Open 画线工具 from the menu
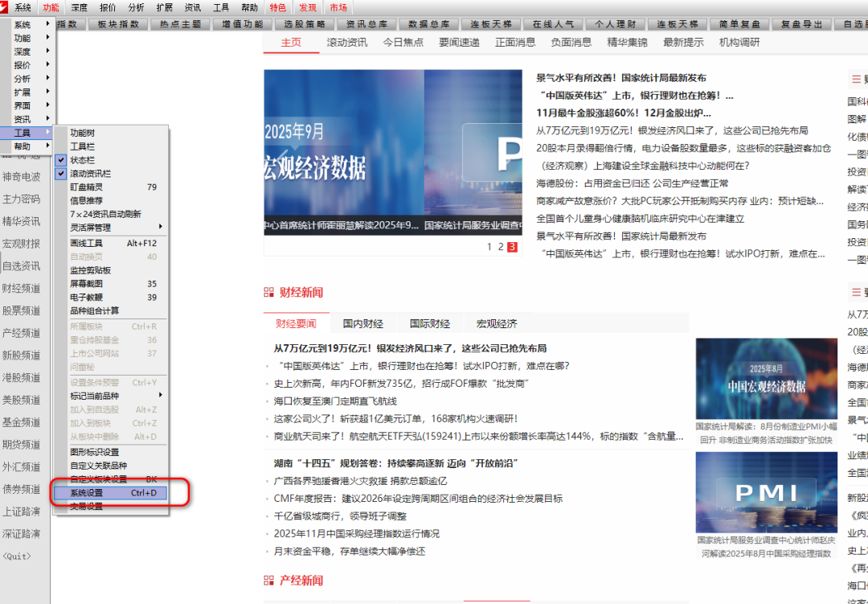The image size is (868, 604). 87,243
